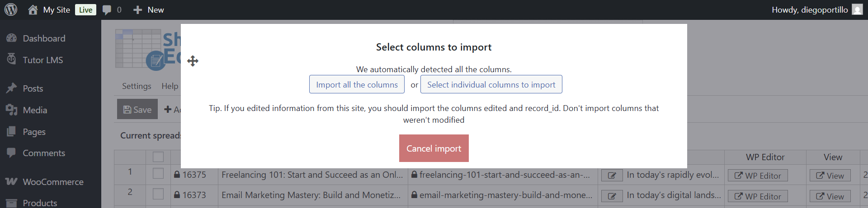Screen dimensions: 868x208
Task: Click the comments bubble icon in admin bar
Action: pos(107,10)
